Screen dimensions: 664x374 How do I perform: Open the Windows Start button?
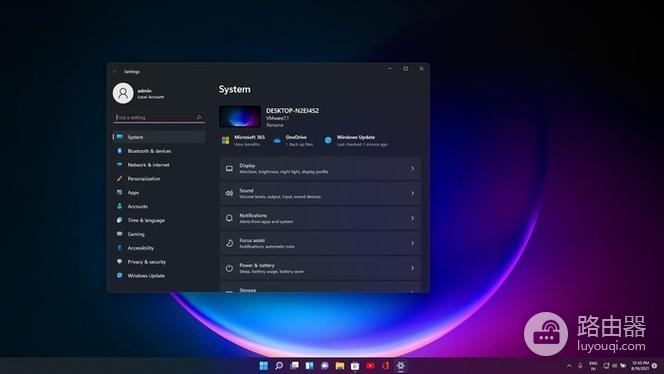click(x=263, y=366)
